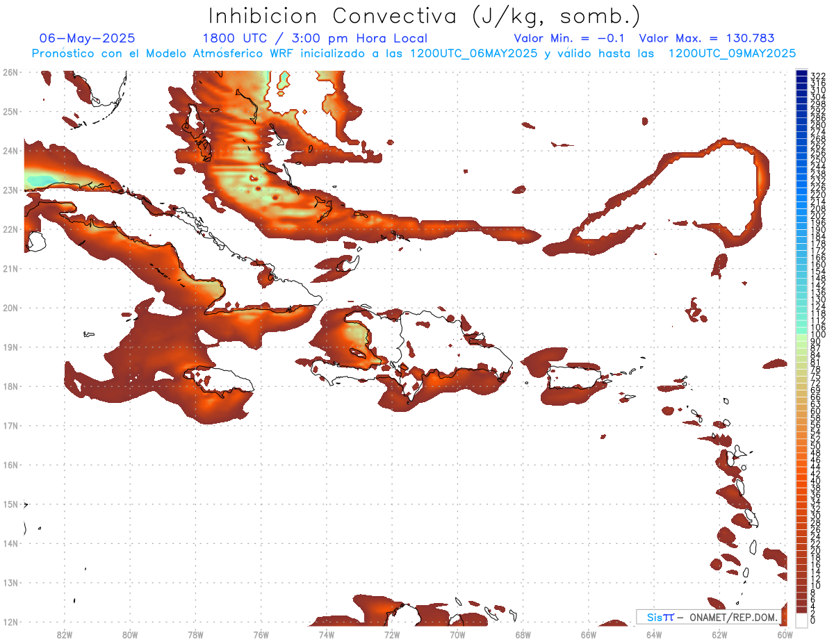Click the color scale value '0'
The width and height of the screenshot is (834, 644).
tap(813, 620)
